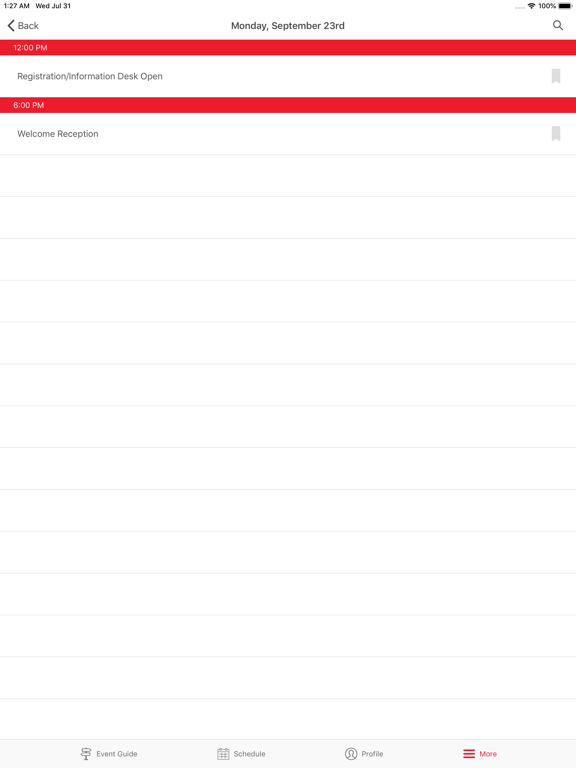The image size is (576, 768).
Task: Open the Profile tab
Action: [364, 753]
